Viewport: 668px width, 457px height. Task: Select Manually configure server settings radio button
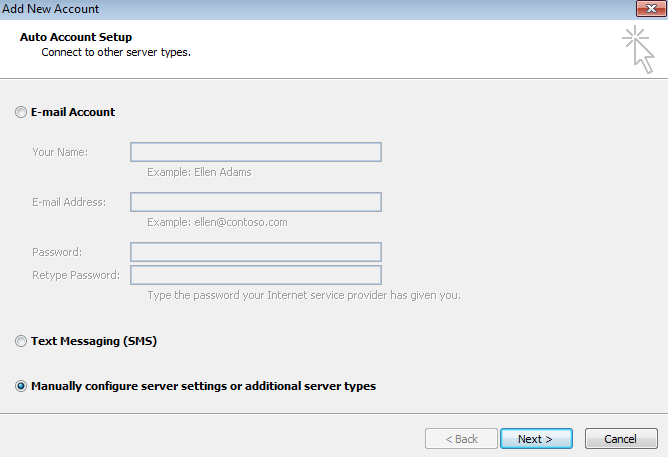coord(22,386)
